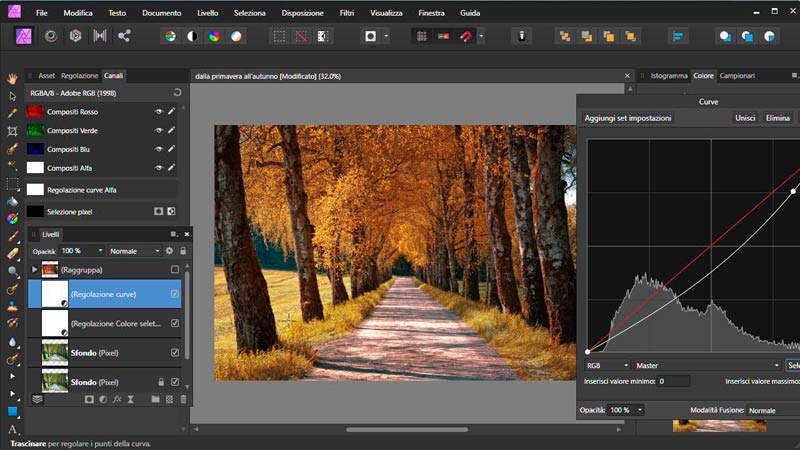This screenshot has width=800, height=450.
Task: Toggle the Quick Mask toolbar icon
Action: coord(370,36)
